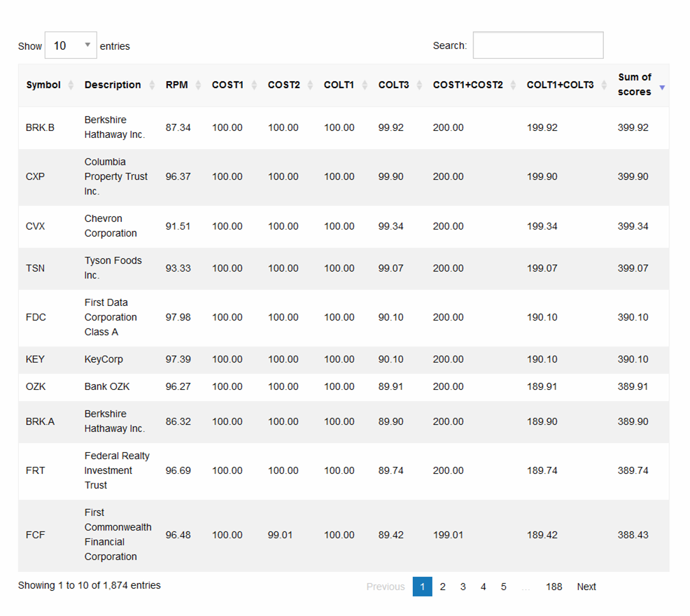Click First Data Corporation Class A description
The height and width of the screenshot is (616, 690).
pyautogui.click(x=111, y=317)
